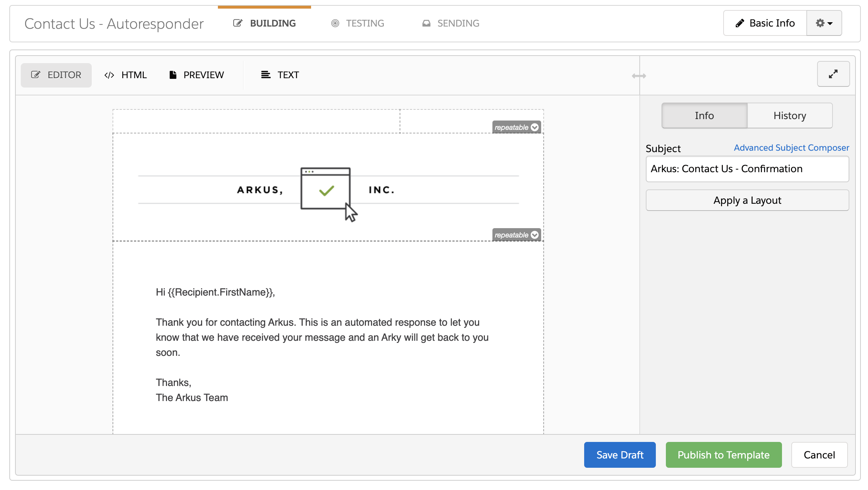
Task: Open the History tab
Action: pyautogui.click(x=790, y=116)
